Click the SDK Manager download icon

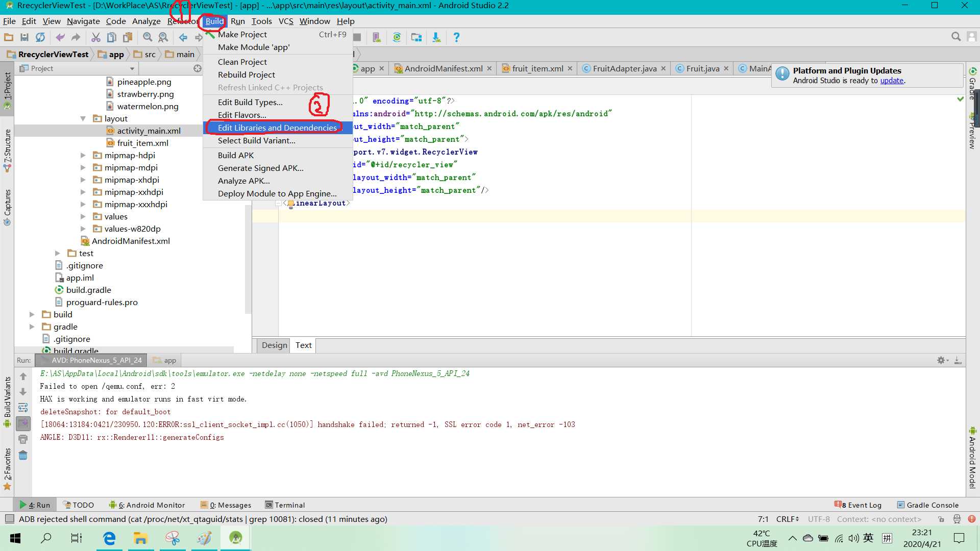pyautogui.click(x=436, y=37)
